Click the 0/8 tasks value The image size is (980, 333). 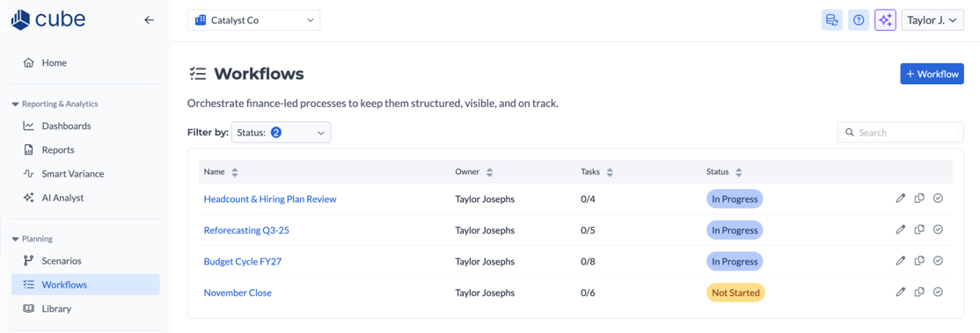coord(589,261)
